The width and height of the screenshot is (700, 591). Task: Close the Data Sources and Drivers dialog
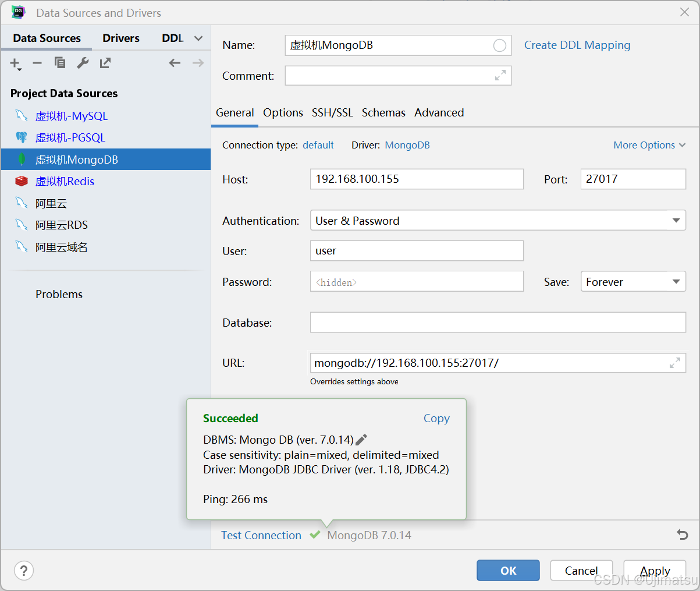pyautogui.click(x=684, y=12)
